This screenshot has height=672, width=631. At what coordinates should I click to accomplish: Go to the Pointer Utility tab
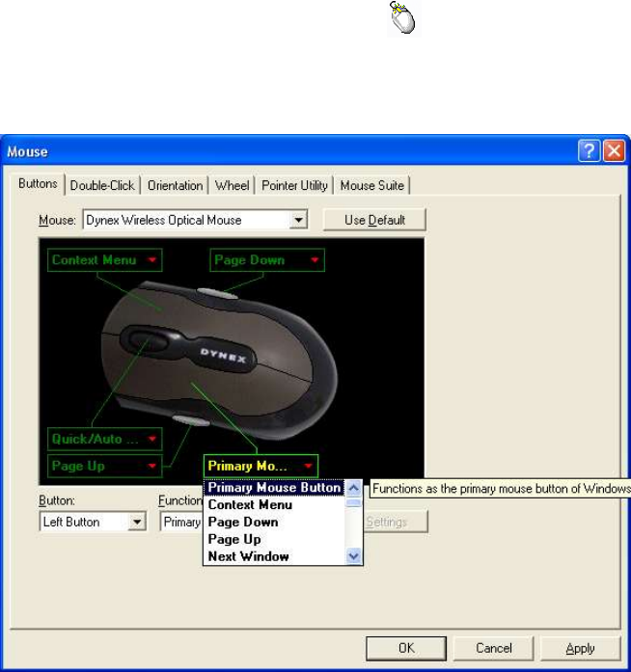pyautogui.click(x=294, y=185)
